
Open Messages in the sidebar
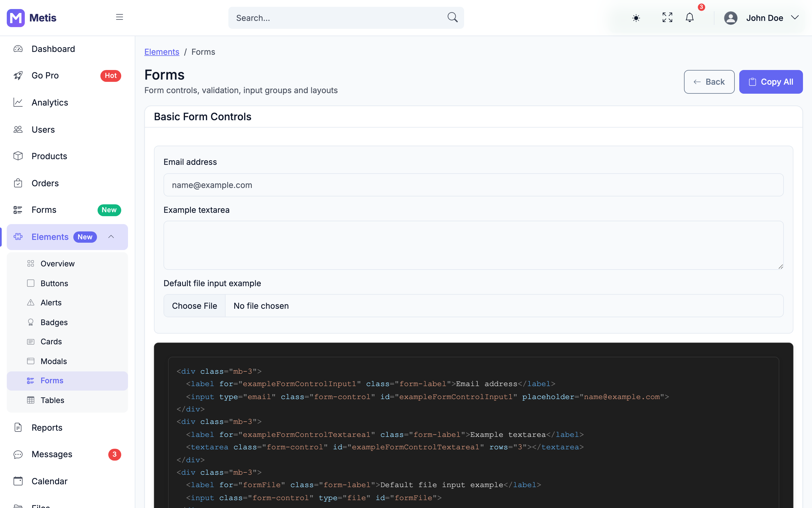(67, 454)
